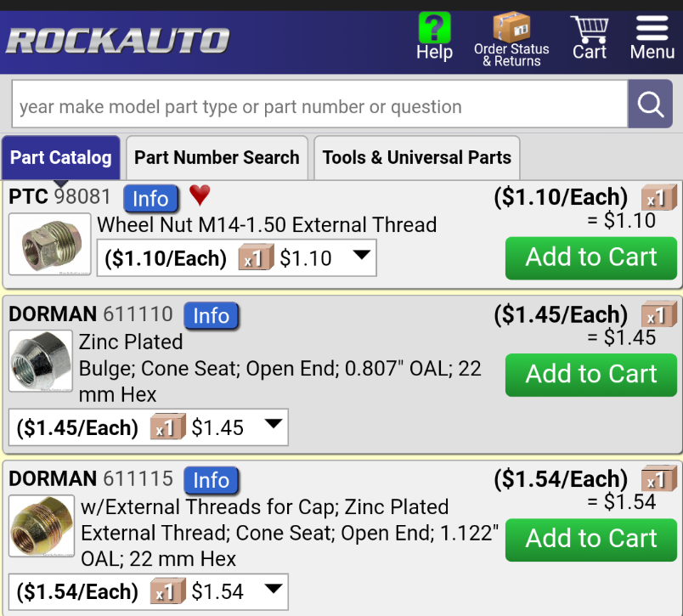Click the '= $1.10' total price

point(622,220)
